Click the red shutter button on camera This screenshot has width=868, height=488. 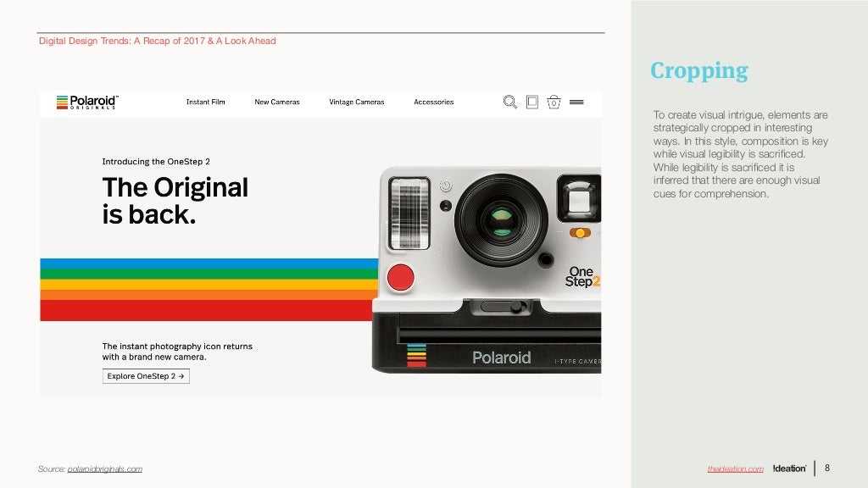point(401,277)
